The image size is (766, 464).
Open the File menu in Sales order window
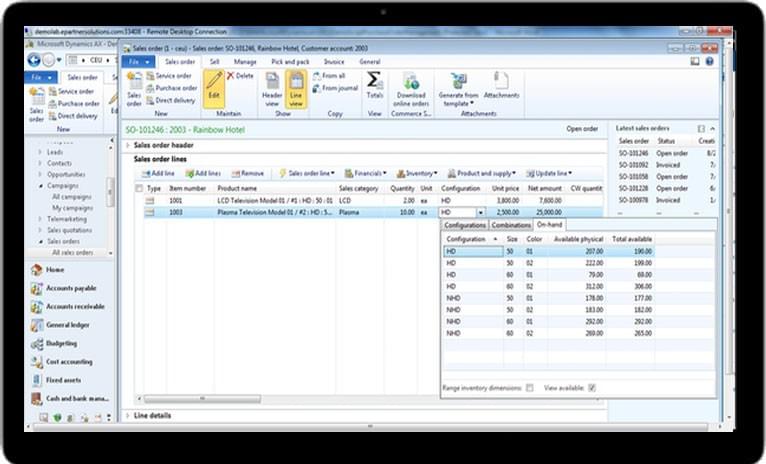[x=138, y=62]
